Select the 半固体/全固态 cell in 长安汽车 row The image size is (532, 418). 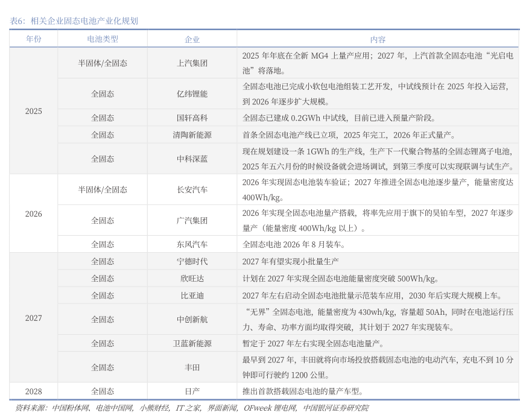tap(103, 189)
